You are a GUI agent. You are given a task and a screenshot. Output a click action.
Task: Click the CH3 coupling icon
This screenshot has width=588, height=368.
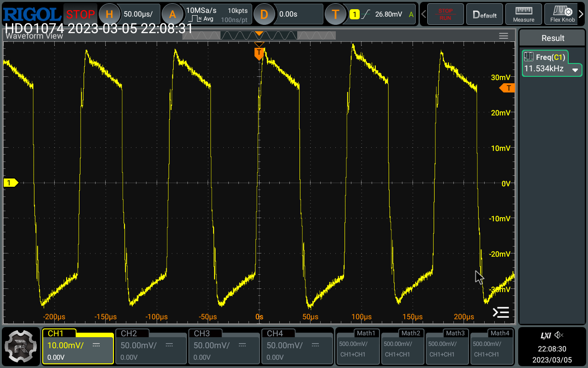point(243,345)
